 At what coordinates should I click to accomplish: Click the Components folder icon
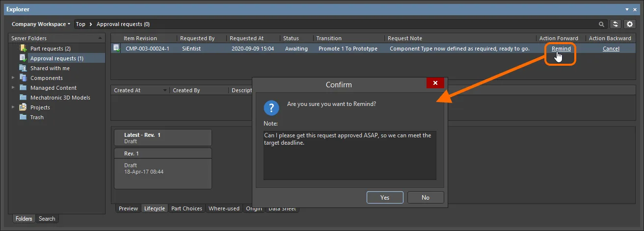(x=23, y=78)
